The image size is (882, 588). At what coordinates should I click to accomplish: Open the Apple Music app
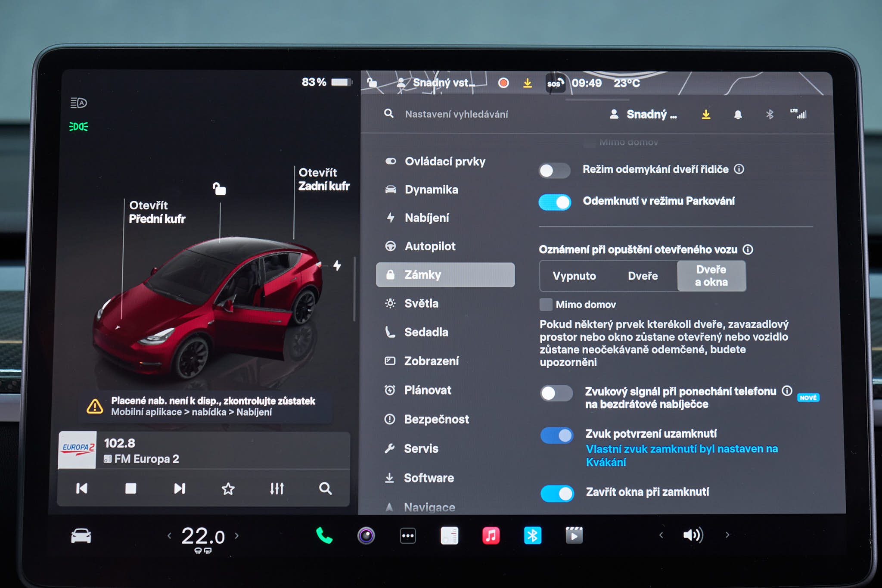(491, 535)
